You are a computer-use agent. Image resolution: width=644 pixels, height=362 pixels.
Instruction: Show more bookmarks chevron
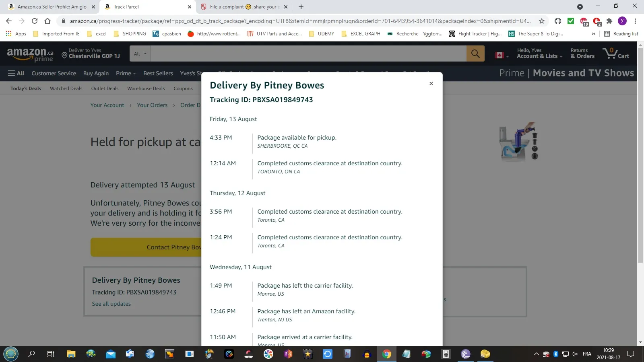593,34
